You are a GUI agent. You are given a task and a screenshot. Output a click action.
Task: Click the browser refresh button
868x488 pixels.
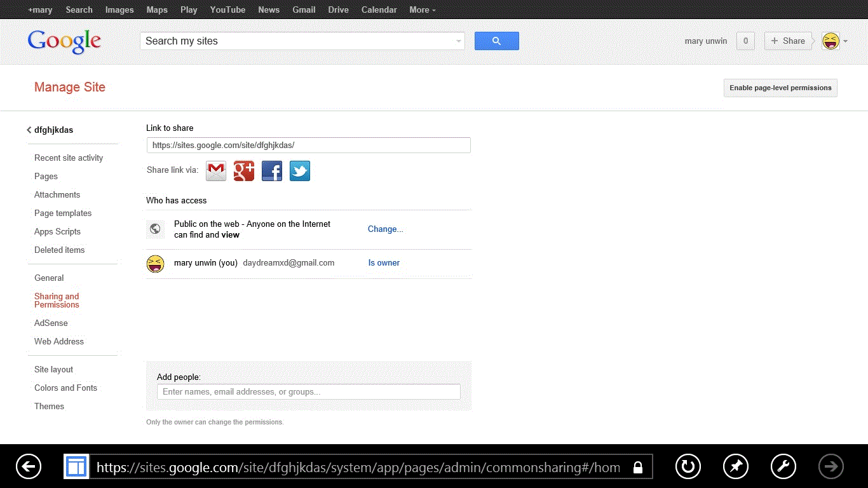point(688,467)
